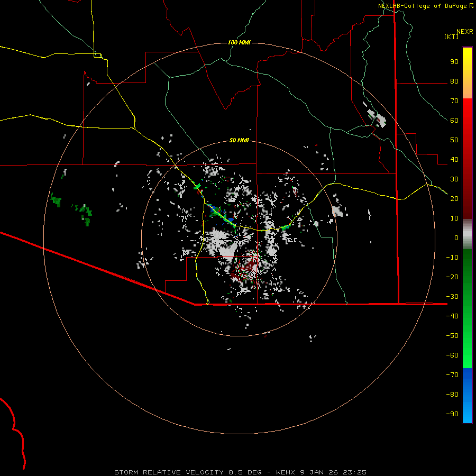Click the 10 value on color scale

click(x=454, y=218)
